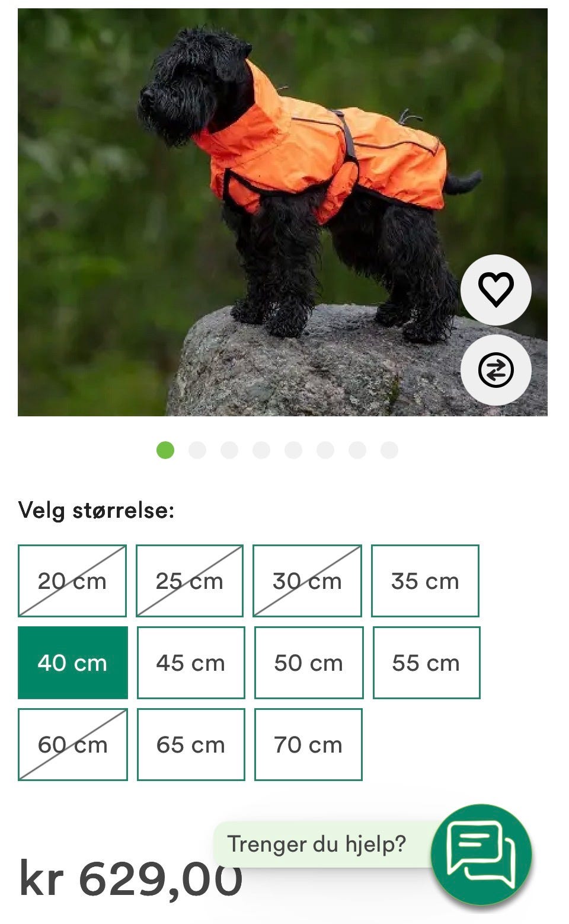Click the unavailable 25 cm size

[190, 581]
